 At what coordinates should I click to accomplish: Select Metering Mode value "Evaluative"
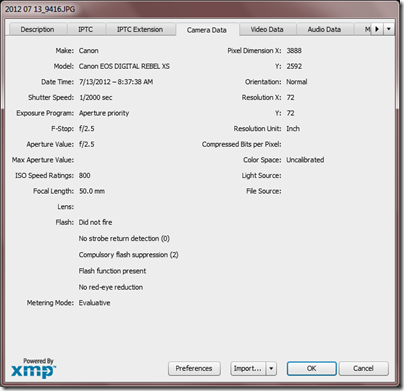point(95,303)
